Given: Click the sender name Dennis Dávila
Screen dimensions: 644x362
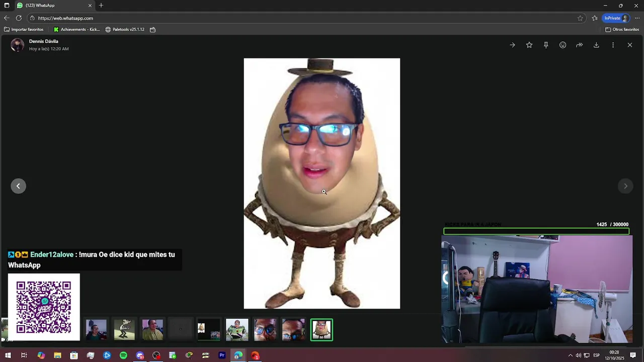Looking at the screenshot, I should pos(44,41).
